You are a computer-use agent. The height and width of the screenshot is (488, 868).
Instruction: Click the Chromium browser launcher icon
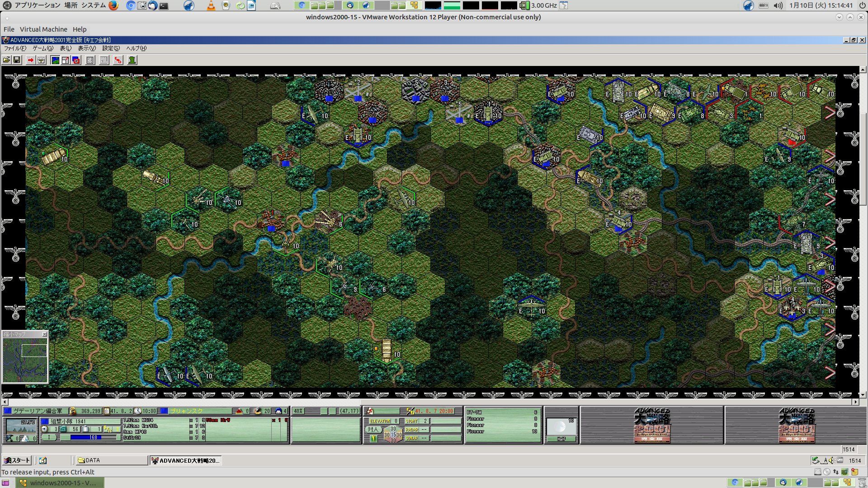pyautogui.click(x=131, y=5)
